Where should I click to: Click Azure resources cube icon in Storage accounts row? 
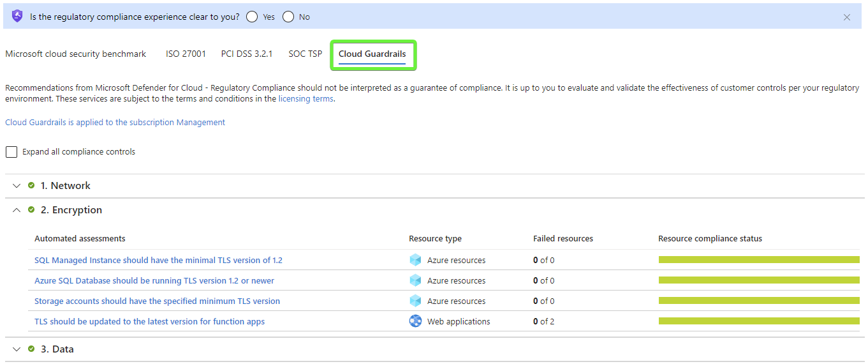[415, 301]
